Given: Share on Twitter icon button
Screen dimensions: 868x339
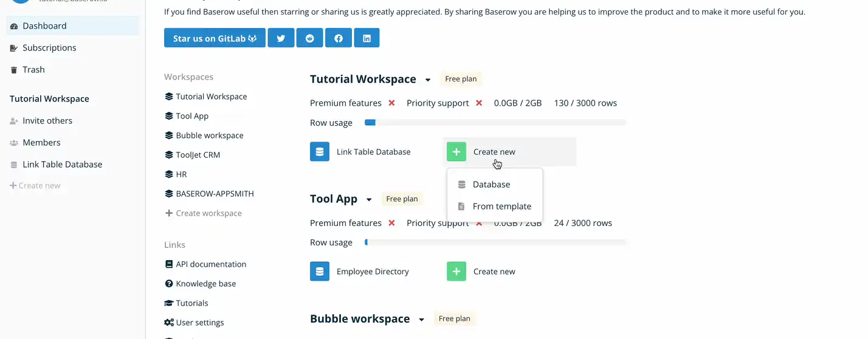Looking at the screenshot, I should point(281,38).
